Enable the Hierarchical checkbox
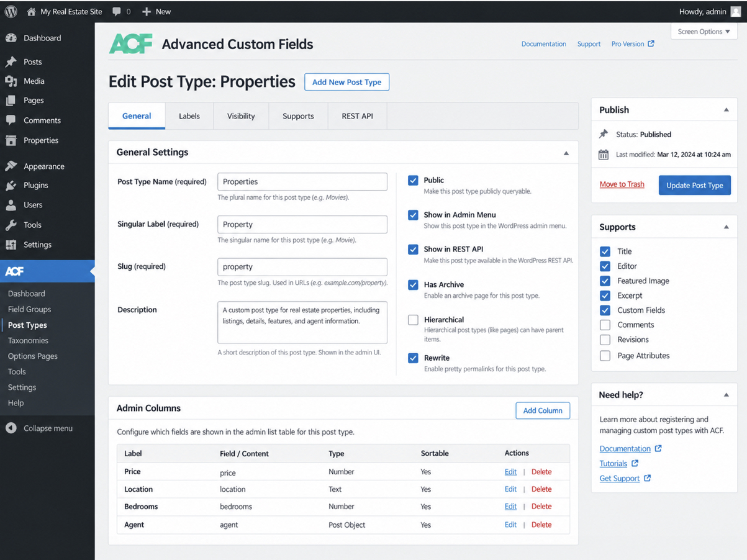The image size is (747, 560). [x=413, y=320]
